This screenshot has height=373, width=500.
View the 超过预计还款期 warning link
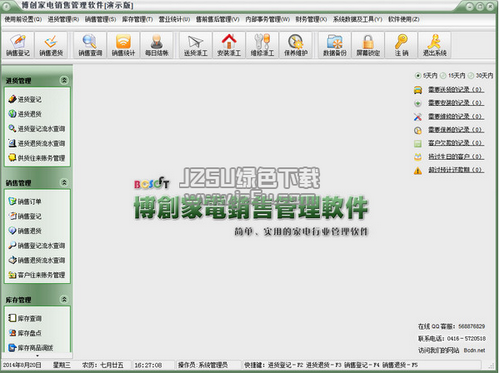point(456,170)
